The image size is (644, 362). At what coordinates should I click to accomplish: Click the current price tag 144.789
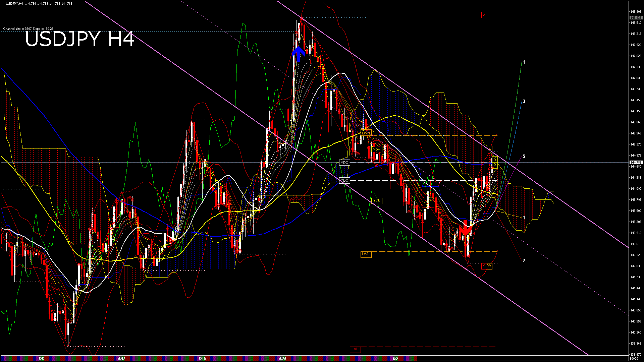[636, 163]
